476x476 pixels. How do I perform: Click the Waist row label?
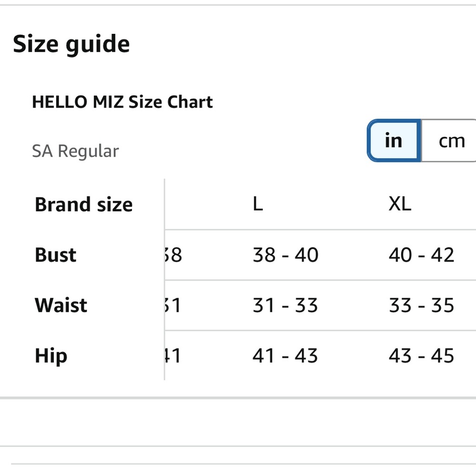(61, 305)
